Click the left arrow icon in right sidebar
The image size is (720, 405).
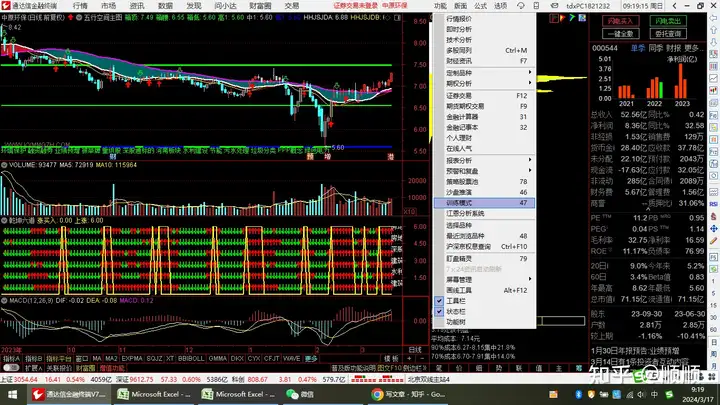[713, 18]
